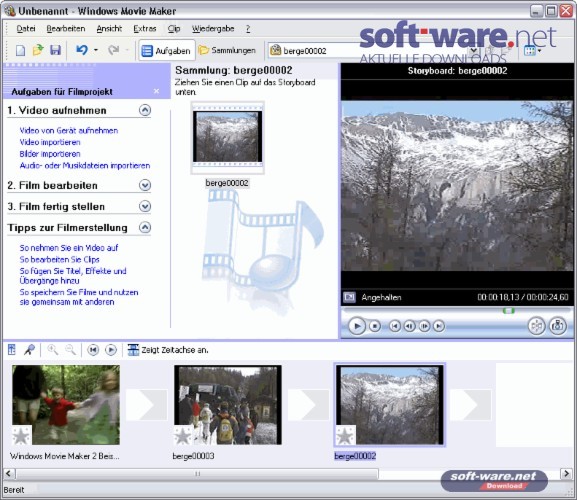Close the Aufgaben für Filmprojekt pane
Screen dimensions: 577x500
pyautogui.click(x=156, y=91)
